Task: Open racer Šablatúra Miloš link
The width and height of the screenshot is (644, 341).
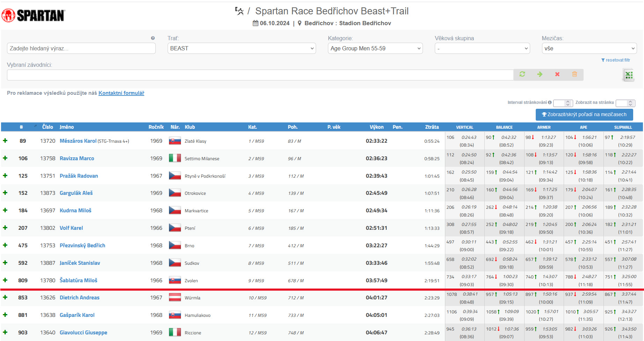Action: tap(79, 280)
